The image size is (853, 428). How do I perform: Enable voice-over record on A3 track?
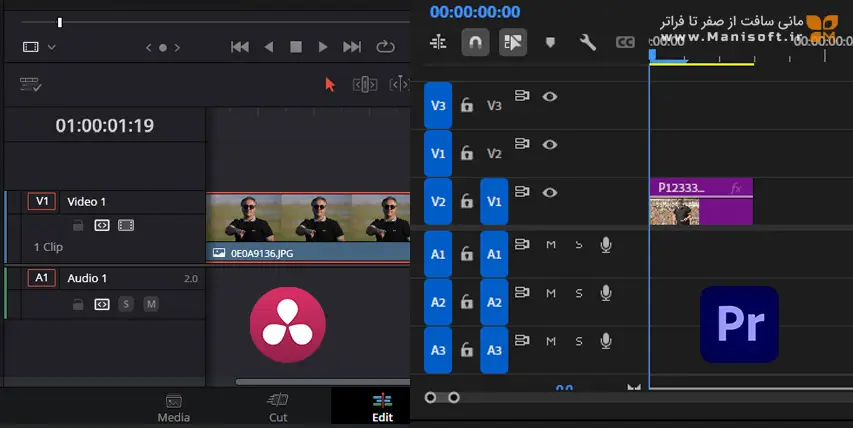pyautogui.click(x=606, y=341)
